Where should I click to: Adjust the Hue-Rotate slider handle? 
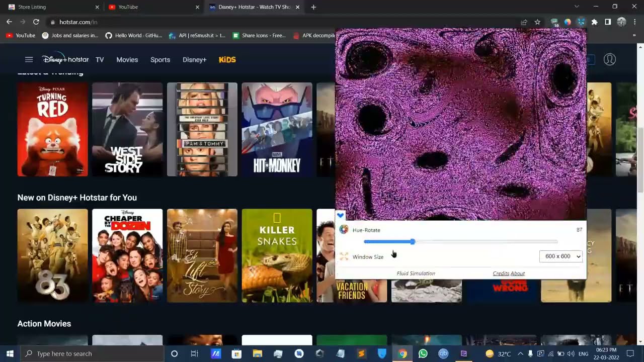[413, 242]
